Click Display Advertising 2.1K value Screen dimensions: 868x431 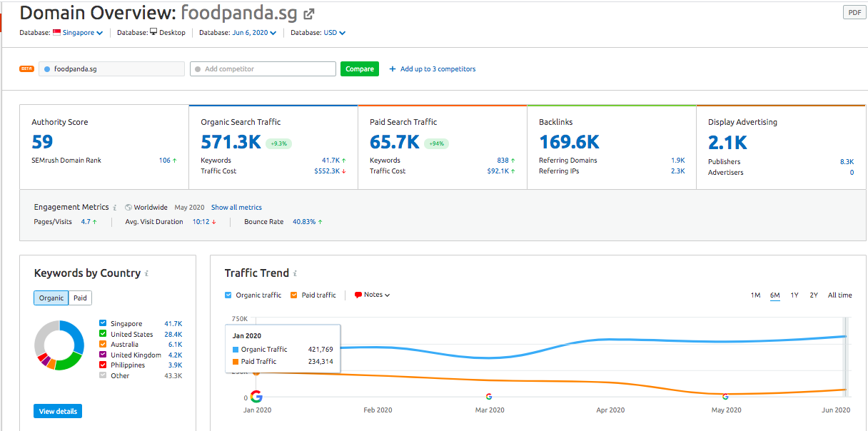coord(727,142)
